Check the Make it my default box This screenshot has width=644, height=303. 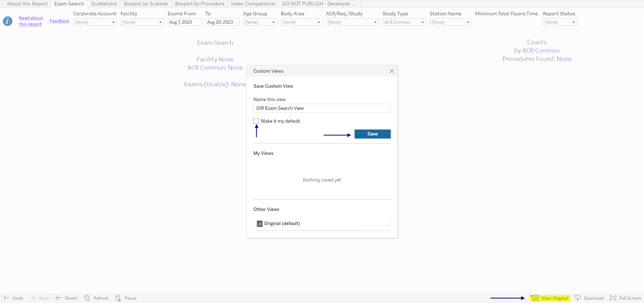256,121
